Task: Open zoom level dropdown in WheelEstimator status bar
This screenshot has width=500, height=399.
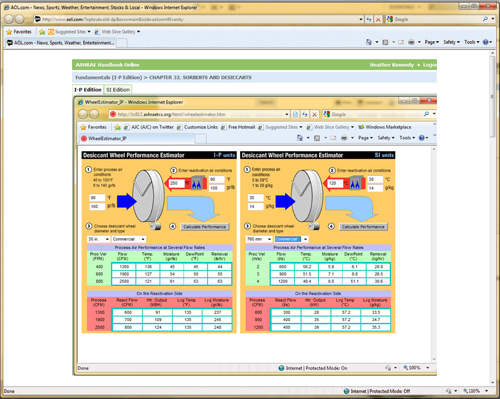Action: point(428,368)
